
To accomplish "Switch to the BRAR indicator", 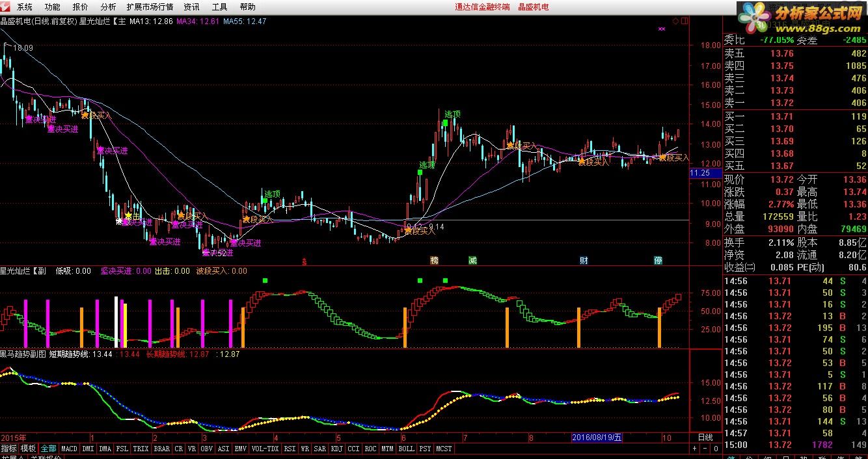I will point(162,449).
